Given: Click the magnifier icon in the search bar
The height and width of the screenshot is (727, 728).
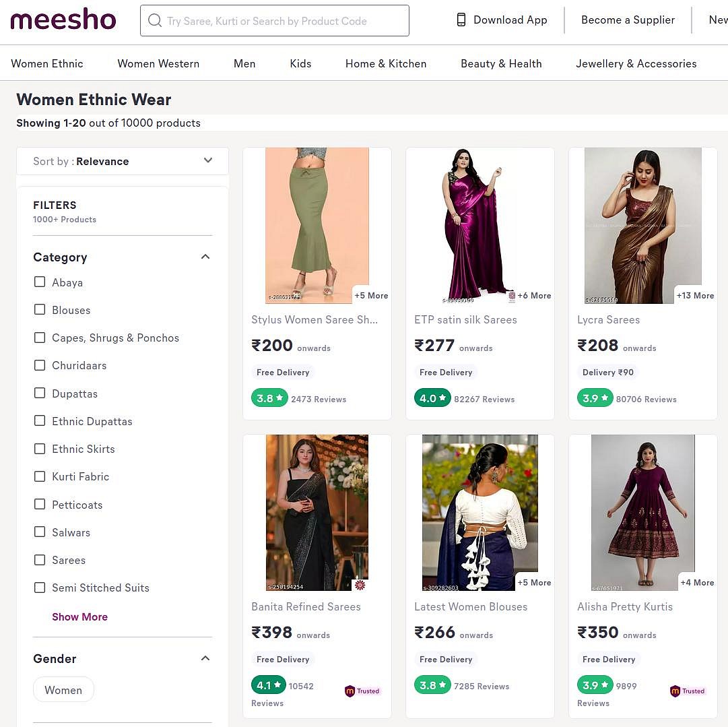Looking at the screenshot, I should pos(155,21).
